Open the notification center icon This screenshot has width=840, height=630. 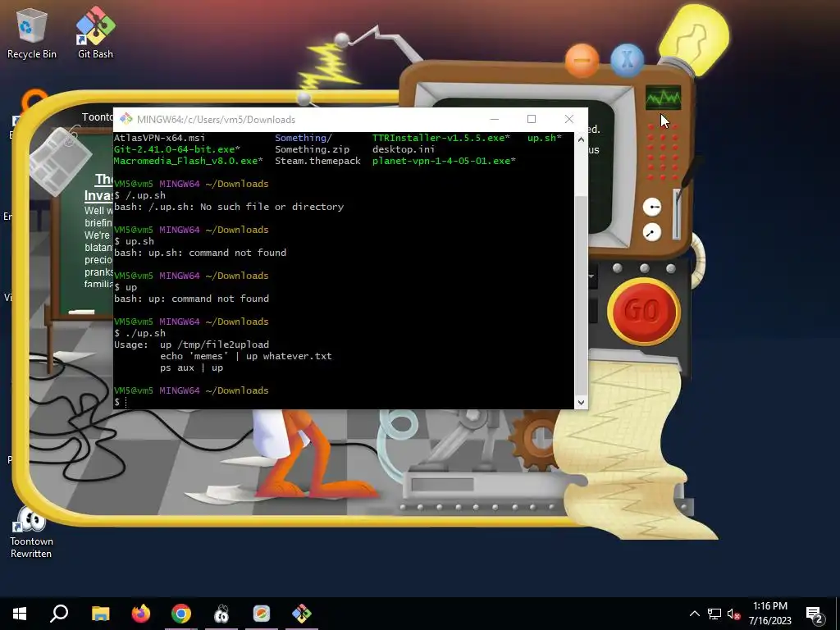click(814, 614)
